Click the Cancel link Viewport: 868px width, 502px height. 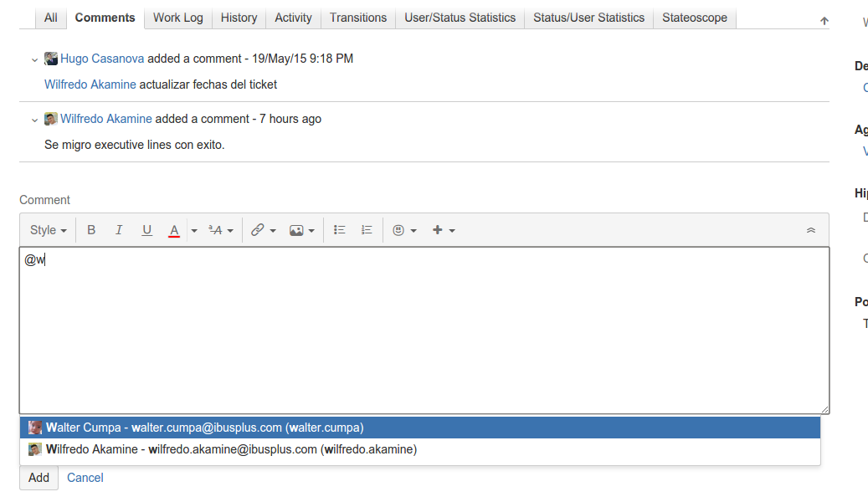[x=85, y=478]
